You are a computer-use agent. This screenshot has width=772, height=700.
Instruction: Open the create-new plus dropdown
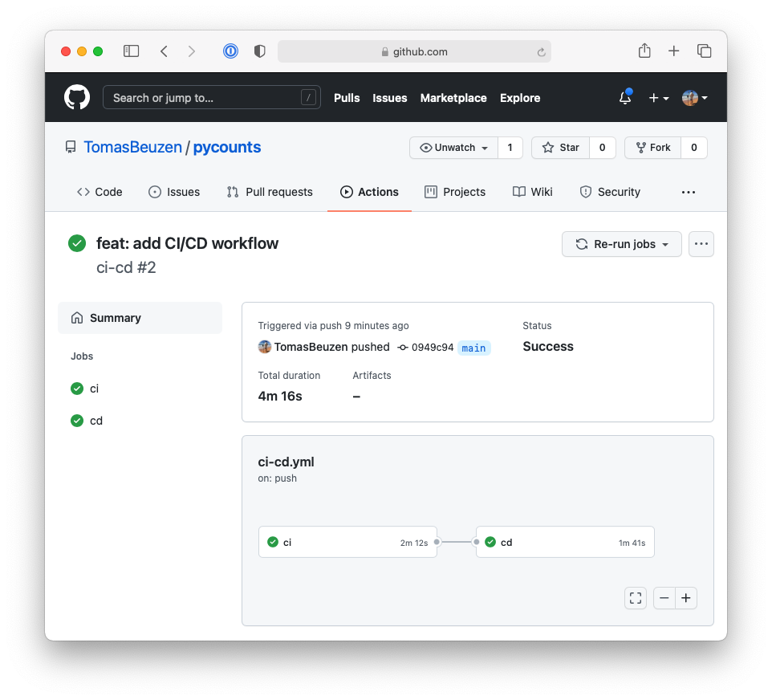click(658, 98)
